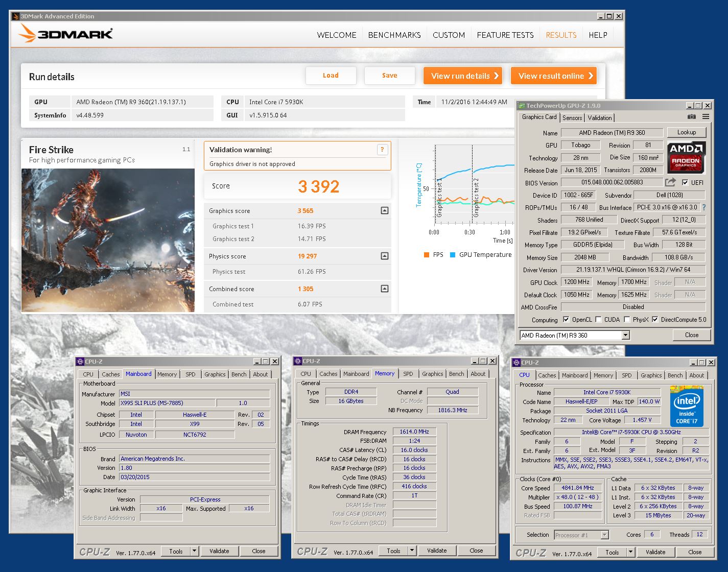
Task: Click the CPU-Z Memory window title icon
Action: click(x=297, y=361)
